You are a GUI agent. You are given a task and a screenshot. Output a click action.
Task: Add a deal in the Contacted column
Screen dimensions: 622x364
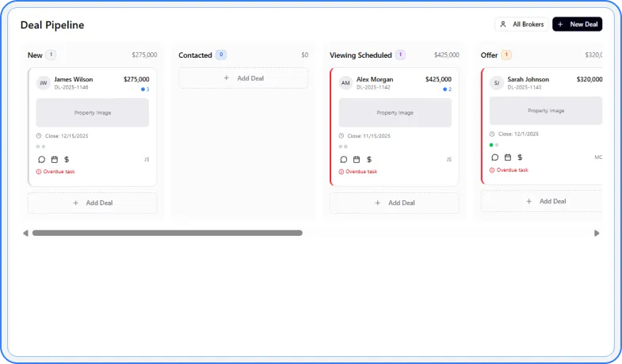tap(243, 78)
